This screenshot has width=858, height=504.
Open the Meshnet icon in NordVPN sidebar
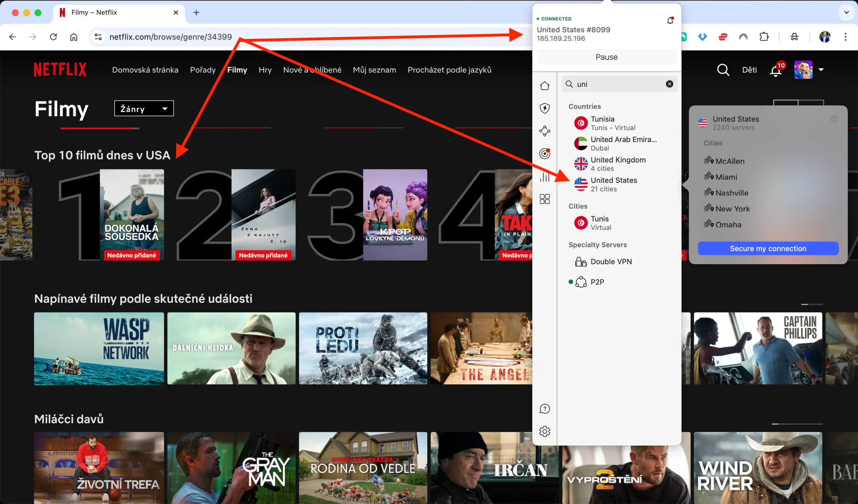pos(544,131)
